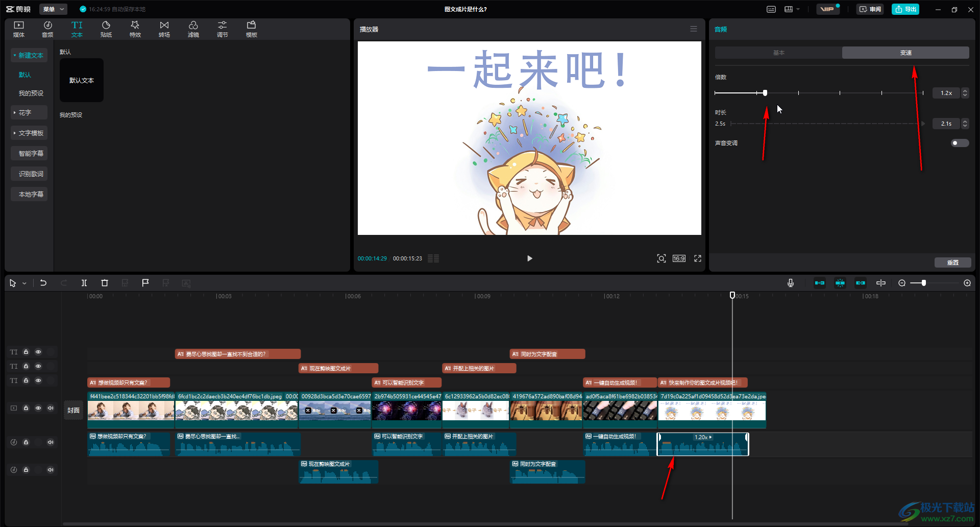Open the 菜单 dropdown menu
Image resolution: width=980 pixels, height=527 pixels.
(53, 9)
